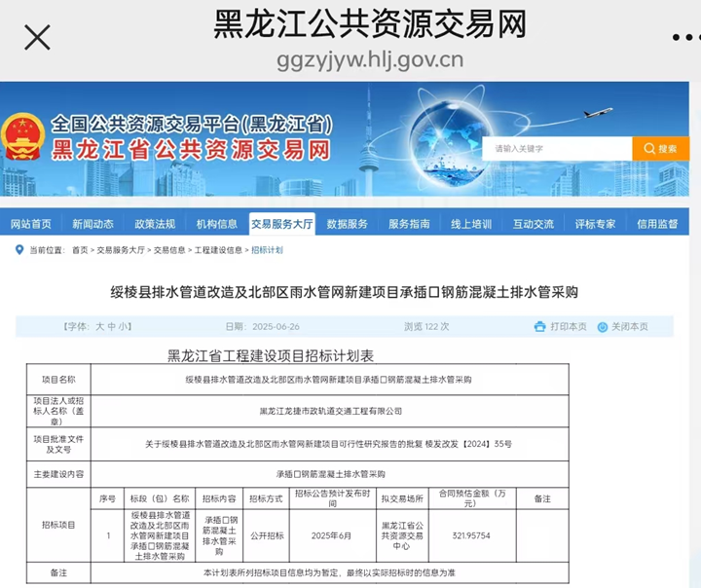
Task: Set font size to 小
Action: point(124,327)
